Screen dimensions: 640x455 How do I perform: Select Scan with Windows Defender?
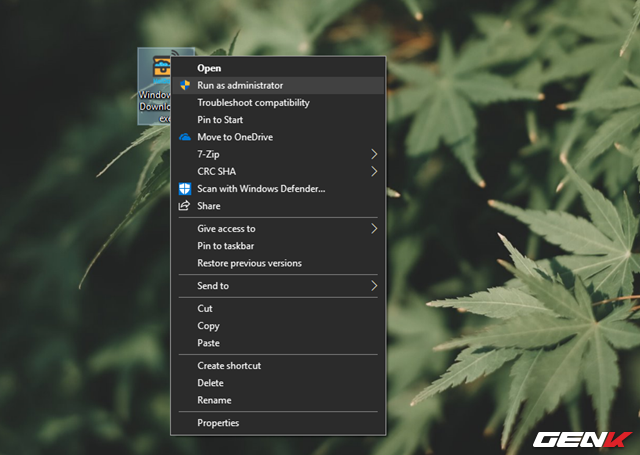[x=278, y=189]
